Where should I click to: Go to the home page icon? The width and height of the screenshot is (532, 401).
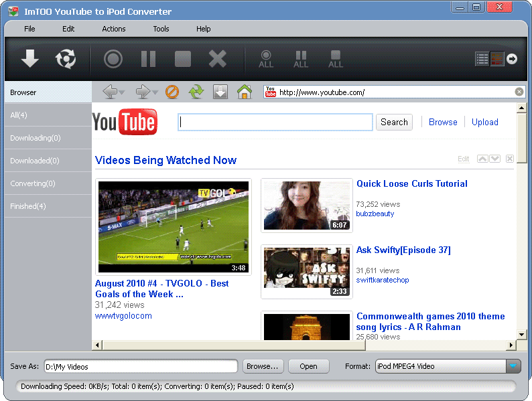(x=245, y=92)
